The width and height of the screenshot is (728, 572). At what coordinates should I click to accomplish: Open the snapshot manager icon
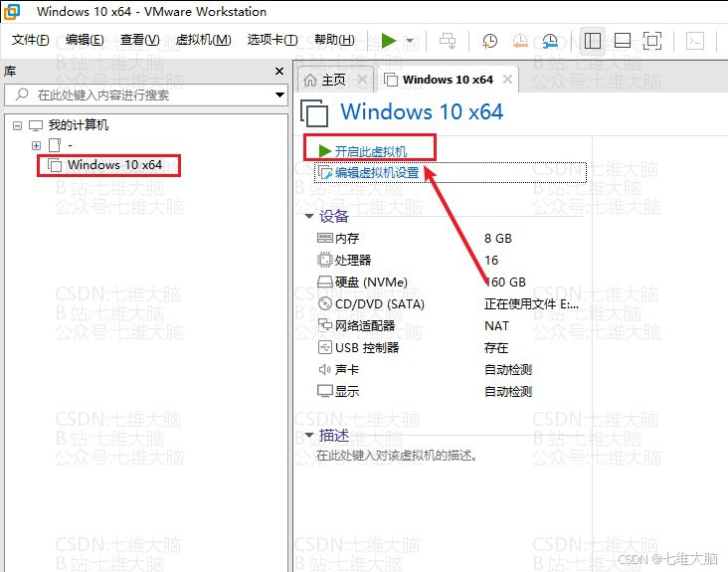(x=550, y=41)
